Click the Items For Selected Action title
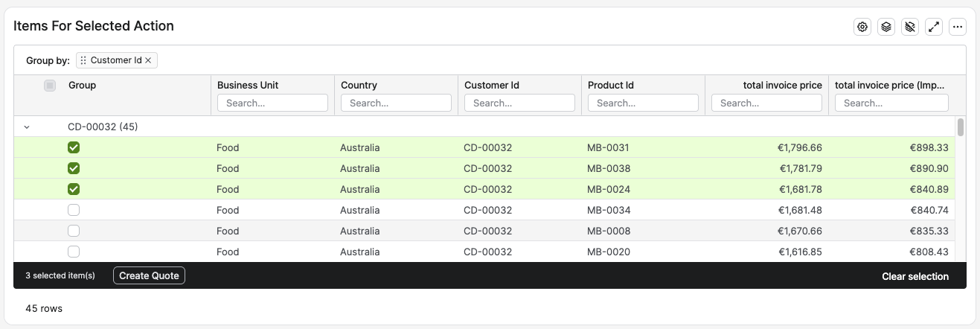The height and width of the screenshot is (329, 980). click(x=94, y=25)
